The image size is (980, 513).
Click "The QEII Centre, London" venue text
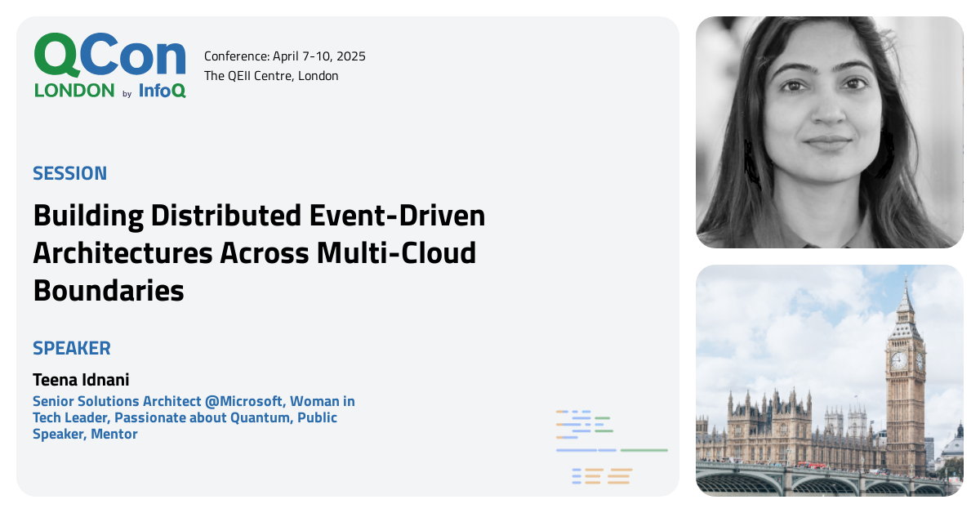(271, 76)
